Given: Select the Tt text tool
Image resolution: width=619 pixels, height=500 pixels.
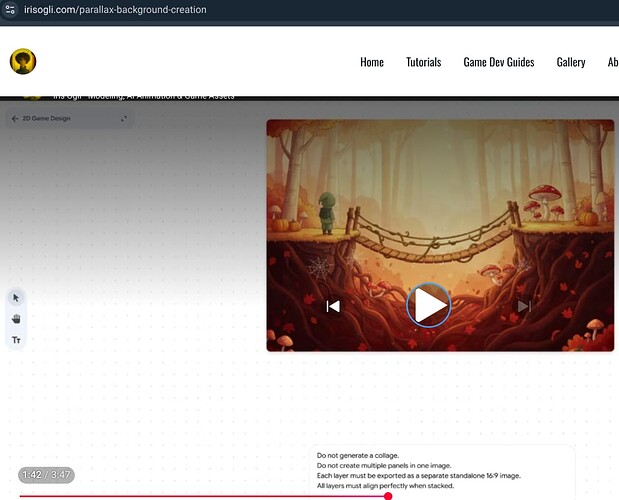Looking at the screenshot, I should pos(16,340).
